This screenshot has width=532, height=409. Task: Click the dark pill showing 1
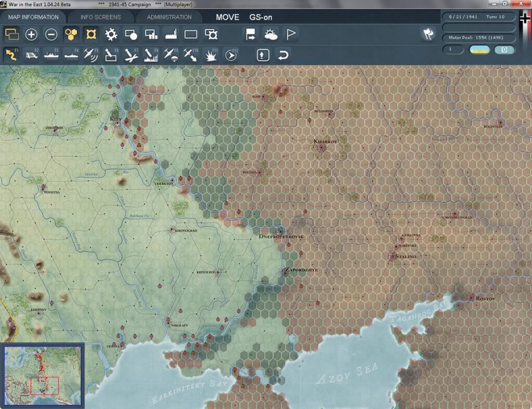(453, 49)
